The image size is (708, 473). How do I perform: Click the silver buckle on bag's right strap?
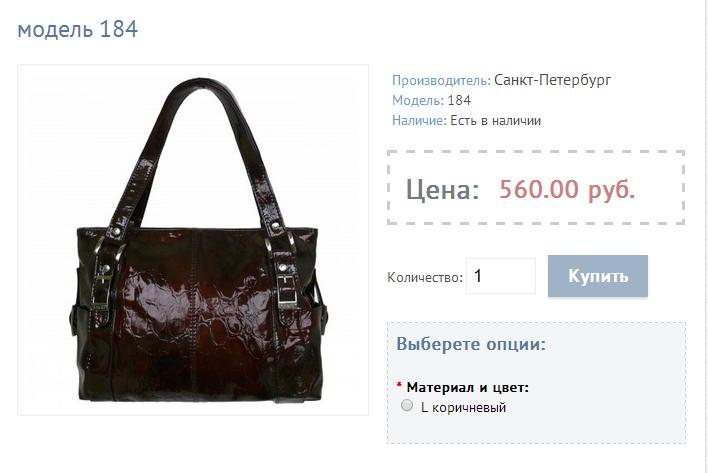tap(287, 289)
